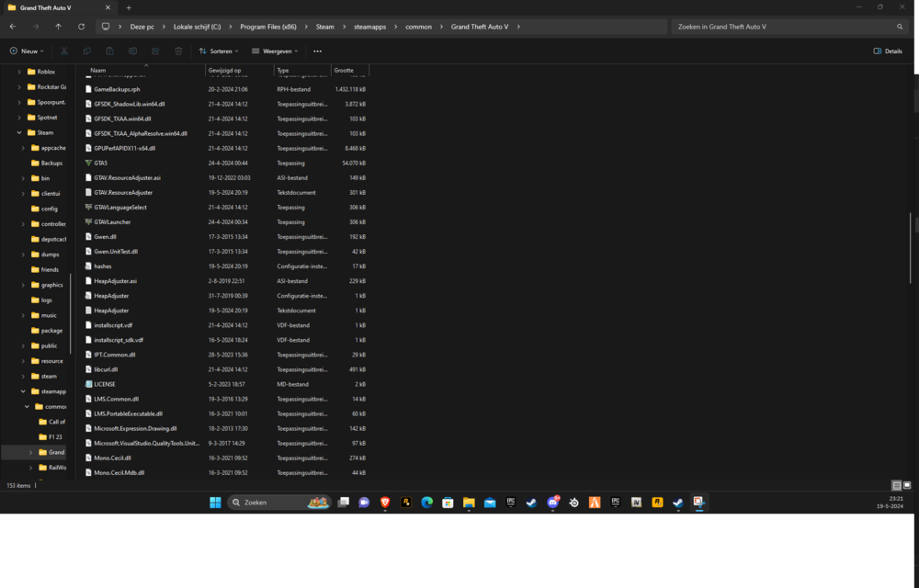This screenshot has width=919, height=588.
Task: Open the Nieuw dropdown menu
Action: click(25, 51)
